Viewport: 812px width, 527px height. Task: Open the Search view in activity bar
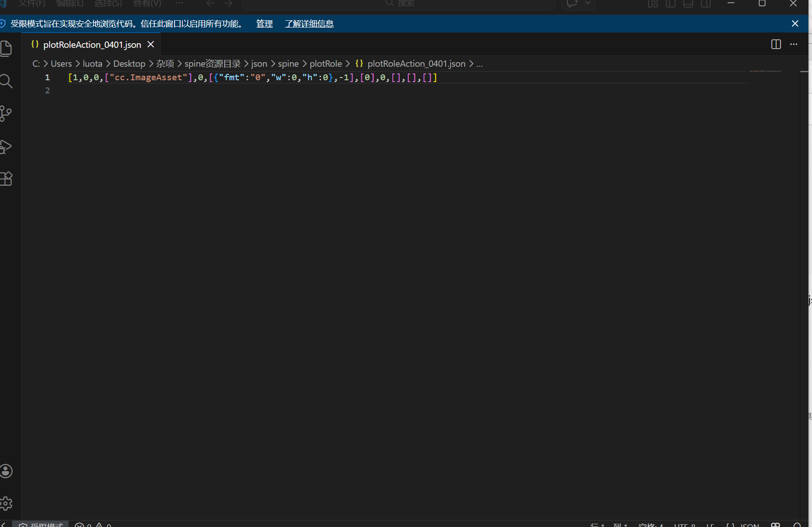[6, 81]
